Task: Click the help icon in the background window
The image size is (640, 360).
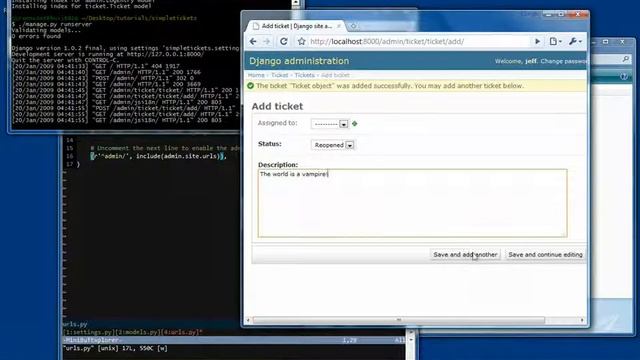Action: coord(623,76)
